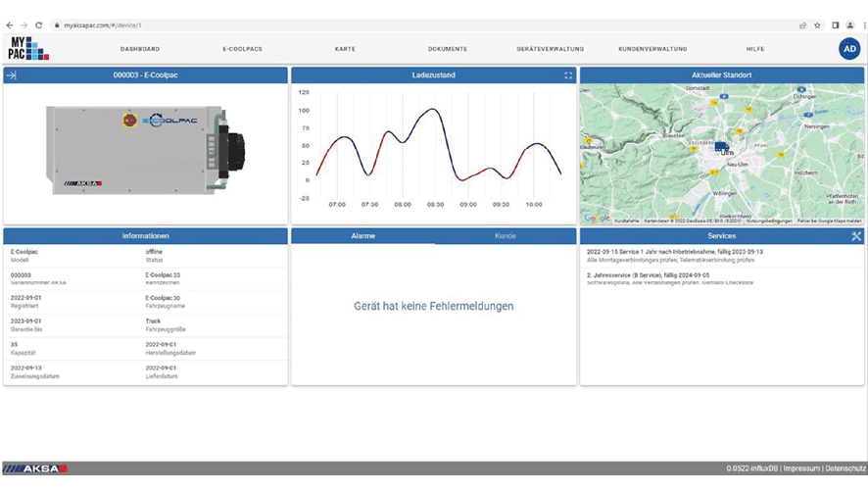
Task: Click the MY PAC logo
Action: pos(28,49)
